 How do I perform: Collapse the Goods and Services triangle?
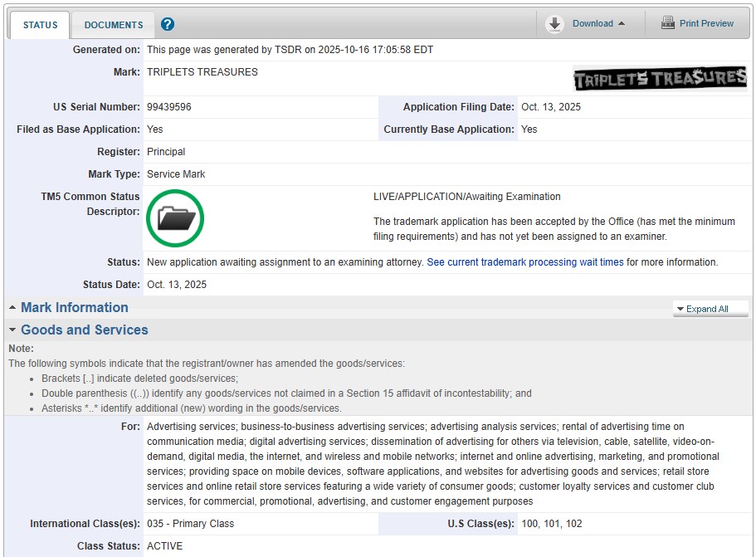point(12,330)
